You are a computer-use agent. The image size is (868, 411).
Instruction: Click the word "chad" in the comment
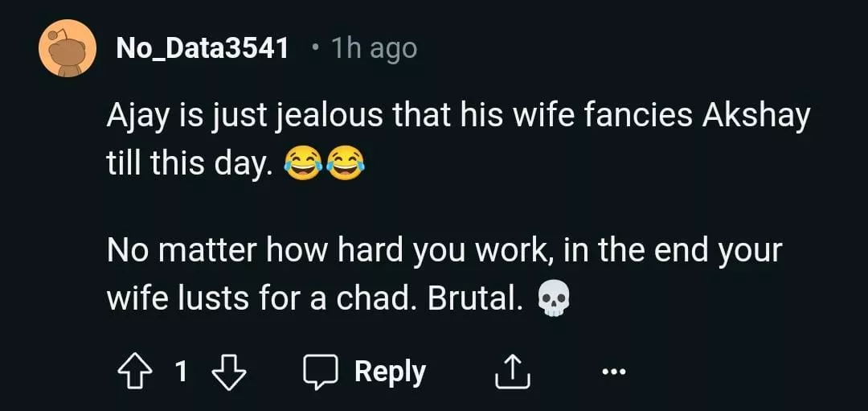click(376, 298)
